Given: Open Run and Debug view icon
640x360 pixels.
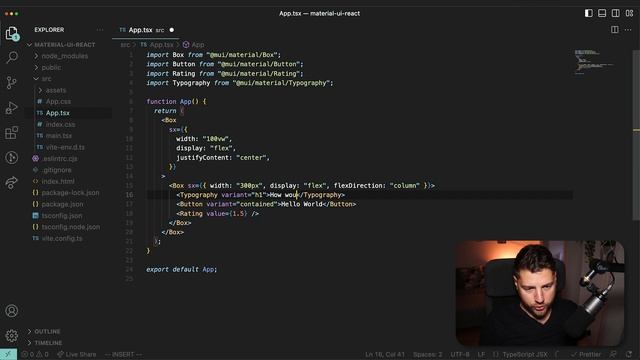Looking at the screenshot, I should tap(12, 108).
